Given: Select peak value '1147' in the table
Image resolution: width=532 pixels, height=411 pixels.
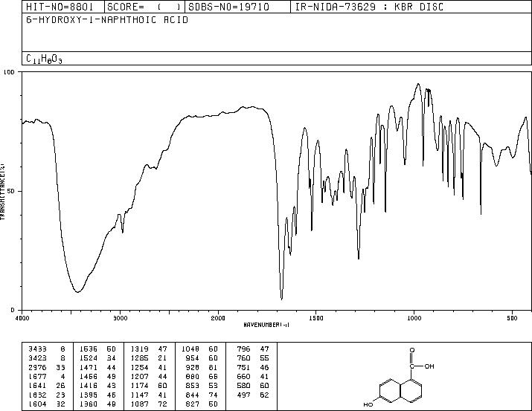Looking at the screenshot, I should pos(139,395).
